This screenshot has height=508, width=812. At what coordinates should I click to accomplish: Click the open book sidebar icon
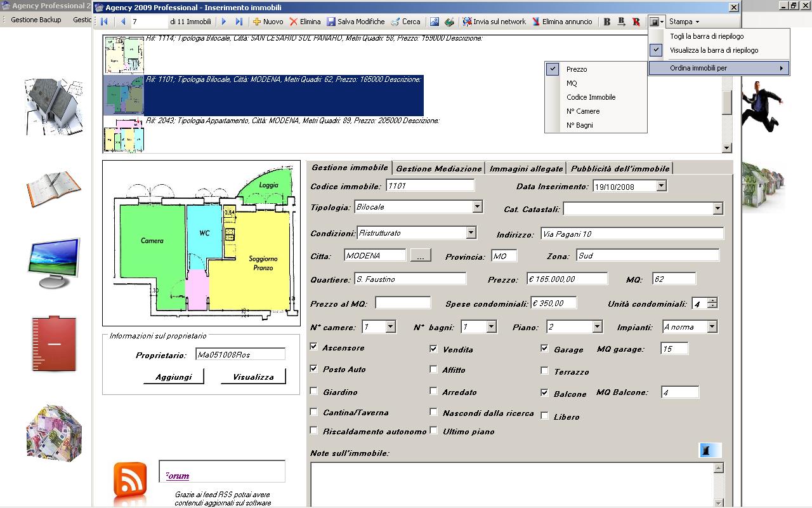(53, 188)
